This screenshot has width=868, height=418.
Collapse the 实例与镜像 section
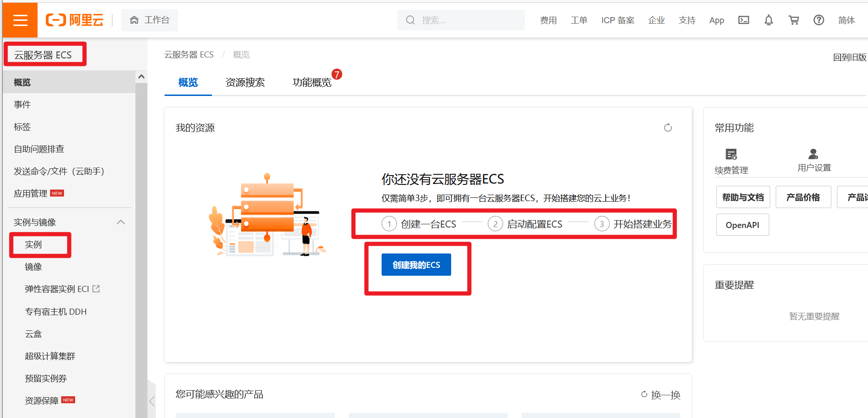[121, 222]
